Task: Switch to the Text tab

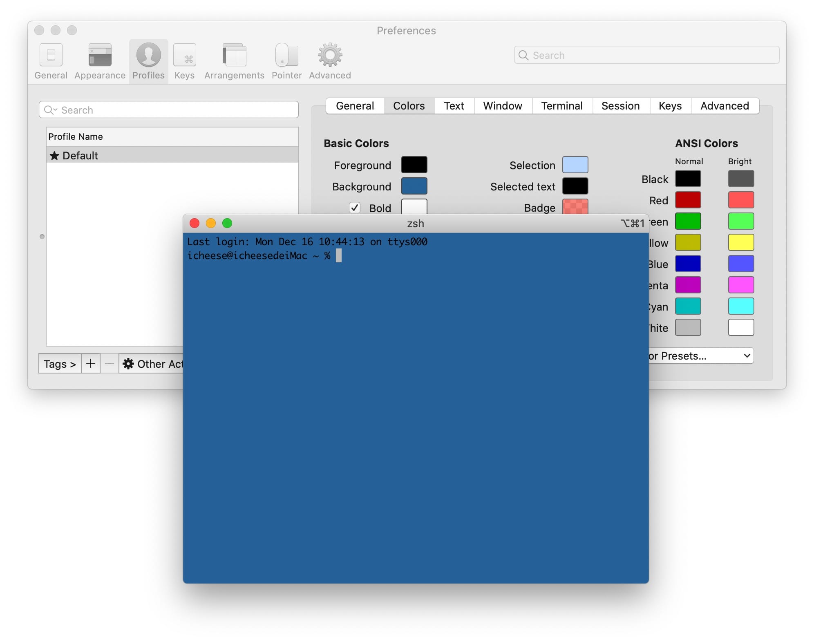Action: click(454, 106)
